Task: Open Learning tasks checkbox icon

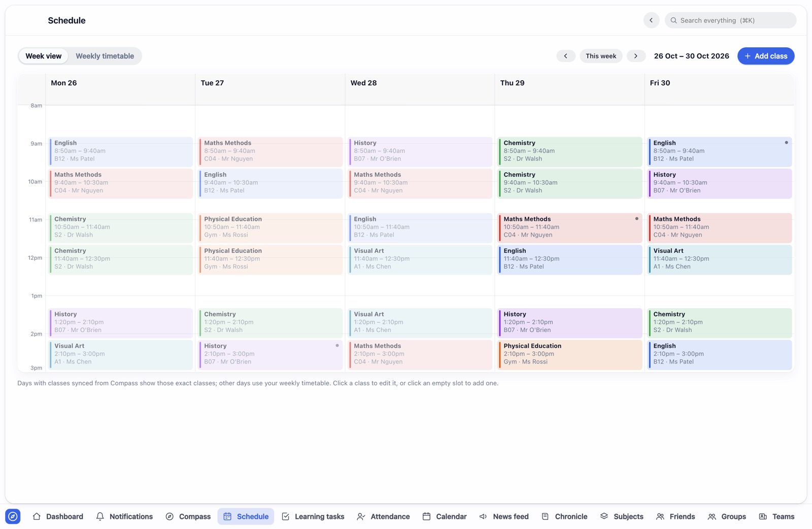Action: (x=286, y=516)
